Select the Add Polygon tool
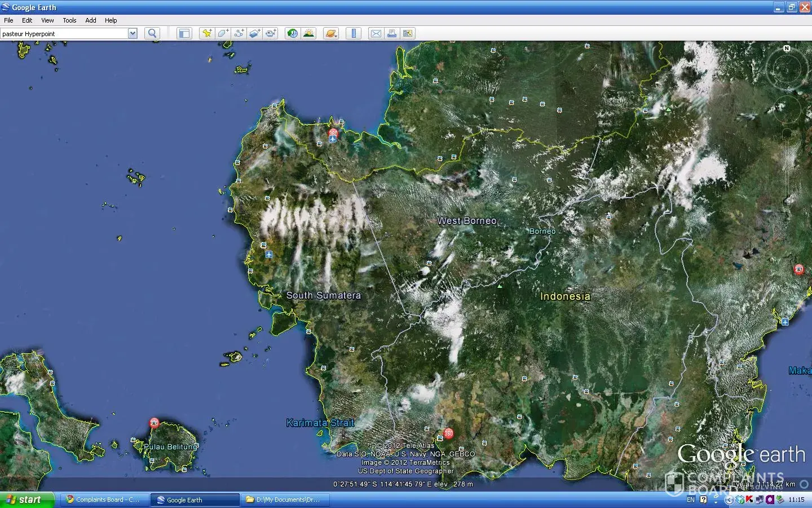This screenshot has width=812, height=508. pos(223,33)
